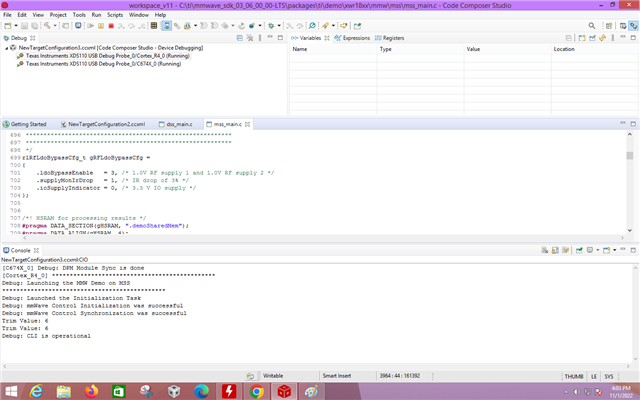Click the Name column header in Variables
The image size is (640, 400).
[x=333, y=49]
